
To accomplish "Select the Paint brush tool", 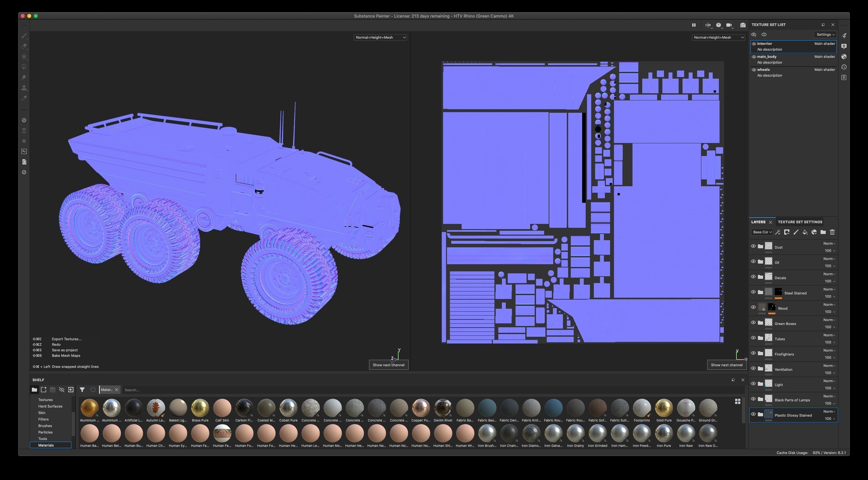I will 24,36.
